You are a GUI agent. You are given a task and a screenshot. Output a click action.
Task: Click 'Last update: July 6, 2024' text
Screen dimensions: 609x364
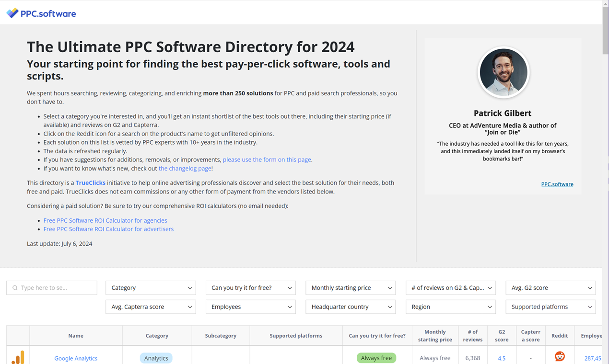(59, 244)
